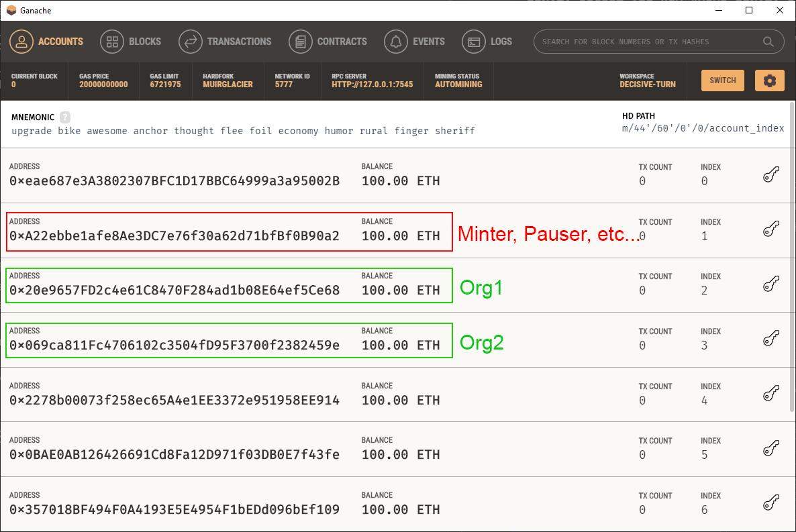Select address 0x0BAE0AB126426691Cd8Fa12D971f03DB0E7f43fe

[x=175, y=455]
